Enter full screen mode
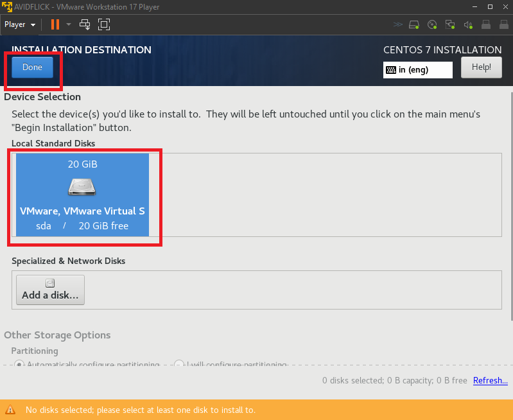This screenshot has width=513, height=420. (104, 24)
